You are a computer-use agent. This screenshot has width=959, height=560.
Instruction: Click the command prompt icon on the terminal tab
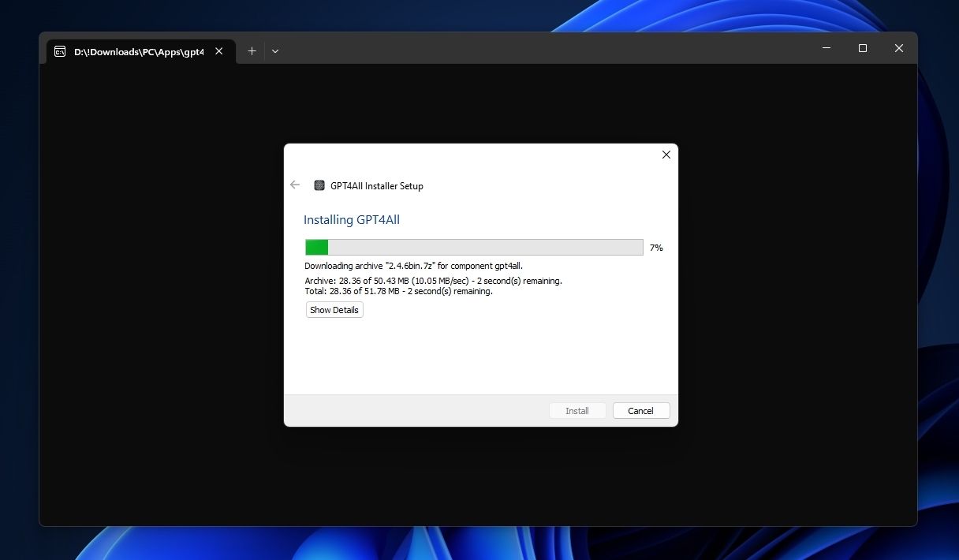(60, 50)
